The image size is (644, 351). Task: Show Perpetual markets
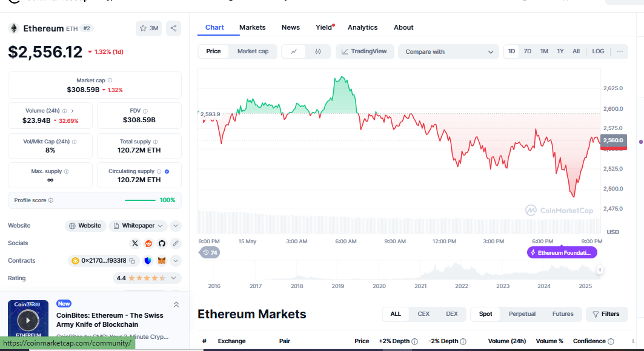(522, 314)
